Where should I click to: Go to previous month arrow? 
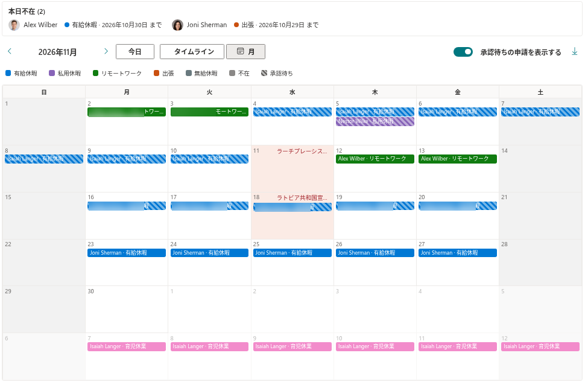click(10, 51)
